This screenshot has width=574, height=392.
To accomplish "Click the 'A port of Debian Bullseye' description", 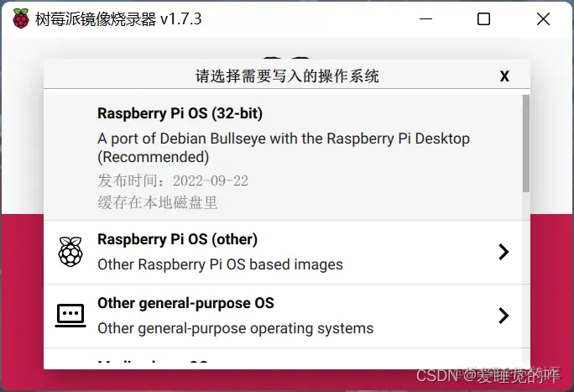I will 284,148.
